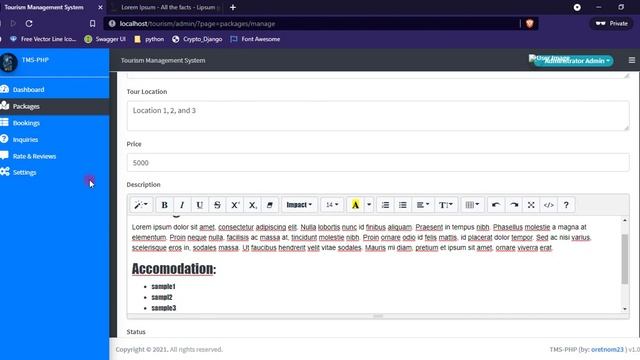Click the Tourism Management System header title

click(163, 60)
